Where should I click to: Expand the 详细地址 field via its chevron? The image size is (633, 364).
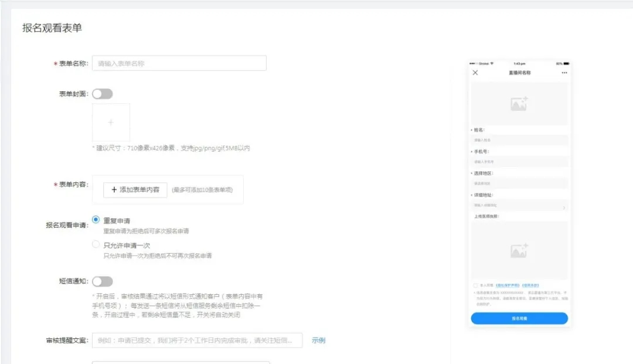pyautogui.click(x=564, y=206)
